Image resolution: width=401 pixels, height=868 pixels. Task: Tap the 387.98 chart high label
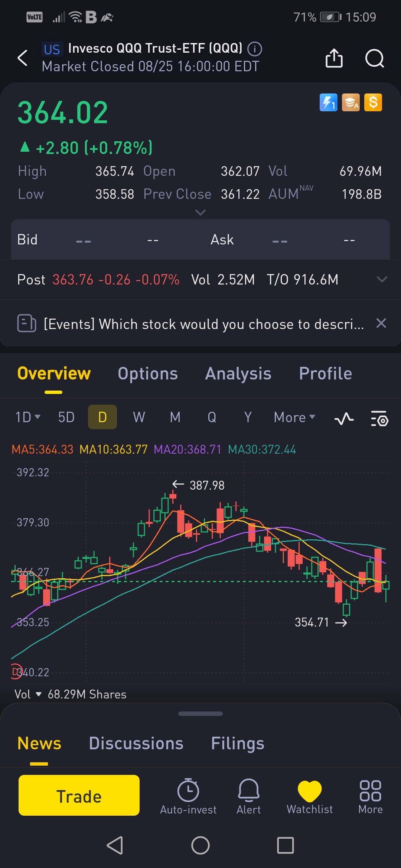pyautogui.click(x=207, y=485)
